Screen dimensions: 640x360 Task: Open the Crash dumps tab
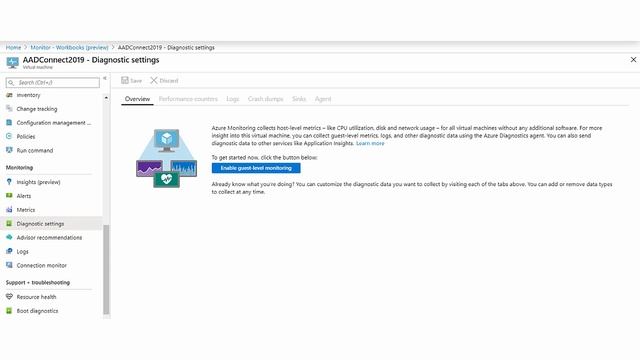265,99
